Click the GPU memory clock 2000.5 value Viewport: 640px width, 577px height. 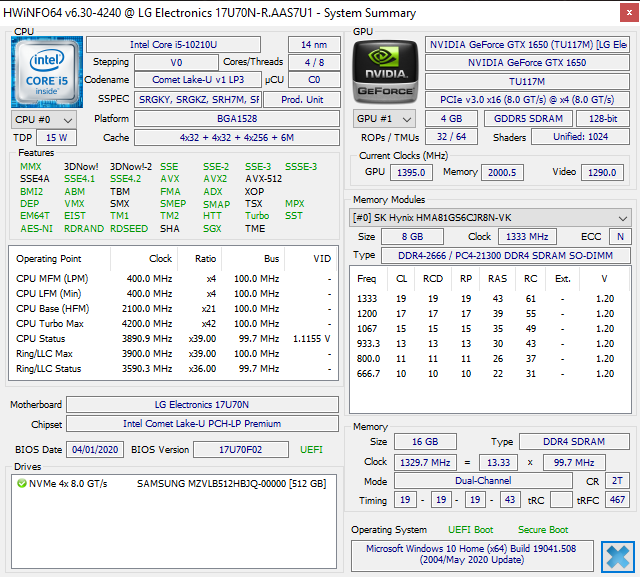502,173
